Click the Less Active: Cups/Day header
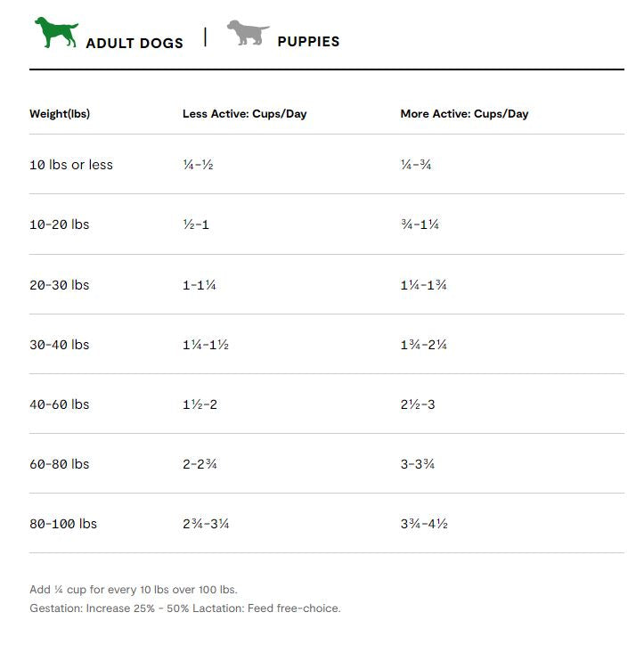The width and height of the screenshot is (644, 645). [x=244, y=114]
